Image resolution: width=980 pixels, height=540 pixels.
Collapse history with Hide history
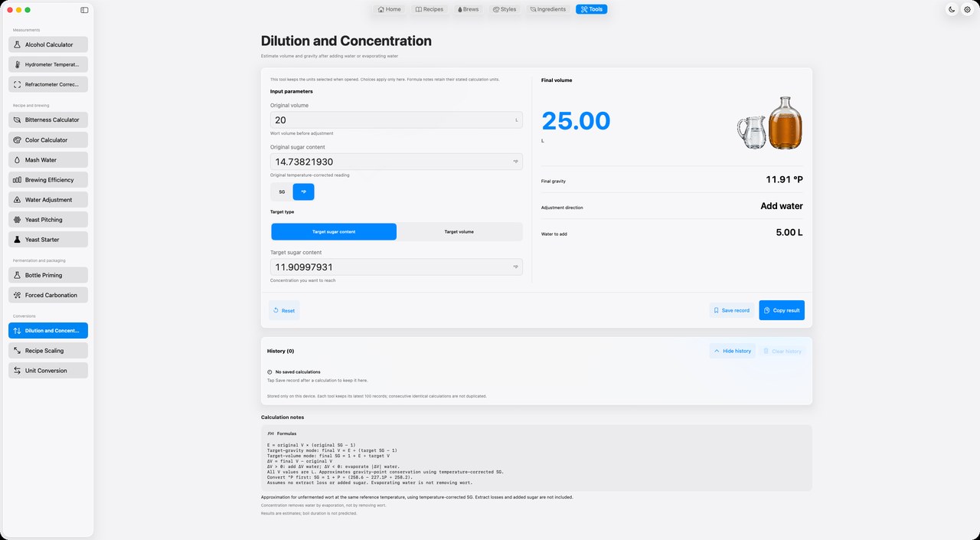pos(733,351)
